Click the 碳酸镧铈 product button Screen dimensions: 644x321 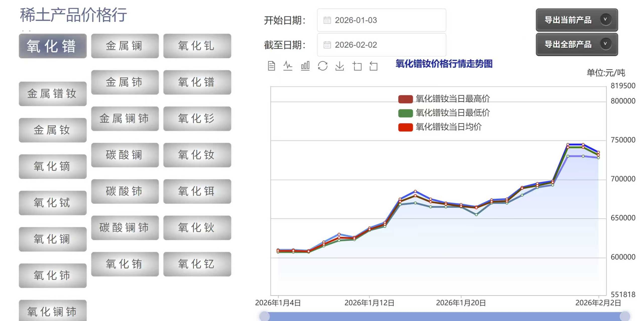point(125,228)
